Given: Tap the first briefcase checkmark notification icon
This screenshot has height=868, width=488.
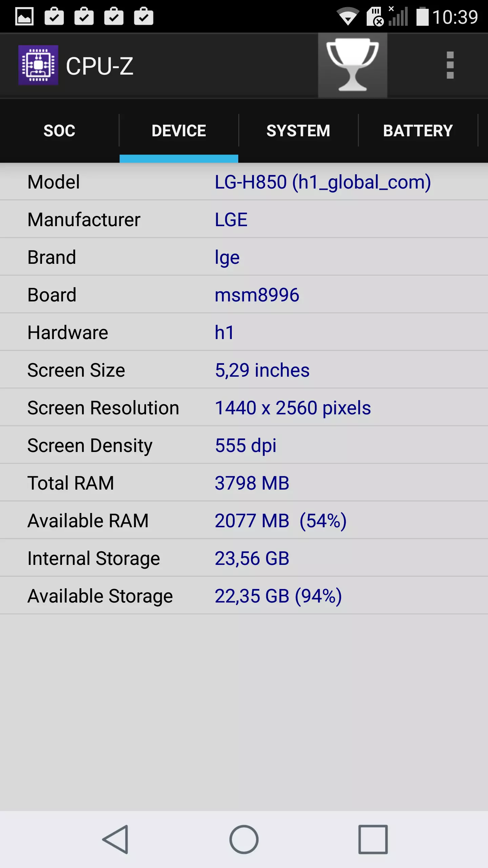Looking at the screenshot, I should coord(54,16).
